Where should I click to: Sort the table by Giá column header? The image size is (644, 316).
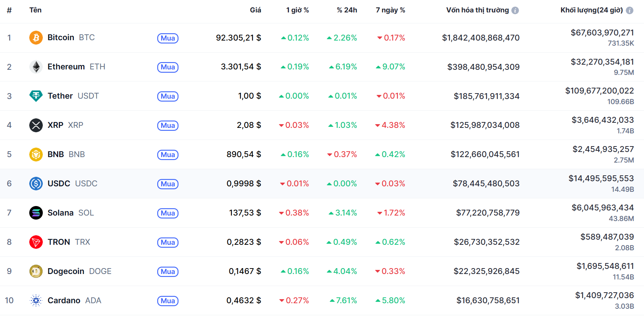pyautogui.click(x=255, y=10)
